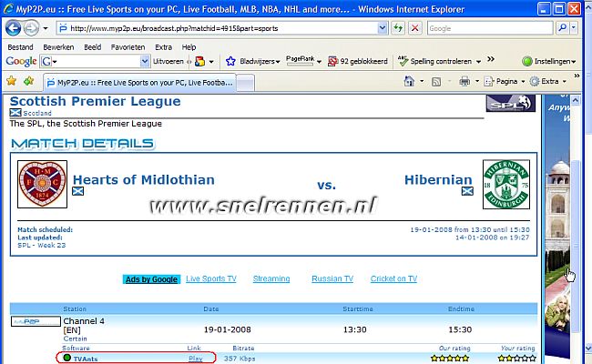The width and height of the screenshot is (592, 364).
Task: Go back with the browser Back arrow
Action: pos(14,28)
